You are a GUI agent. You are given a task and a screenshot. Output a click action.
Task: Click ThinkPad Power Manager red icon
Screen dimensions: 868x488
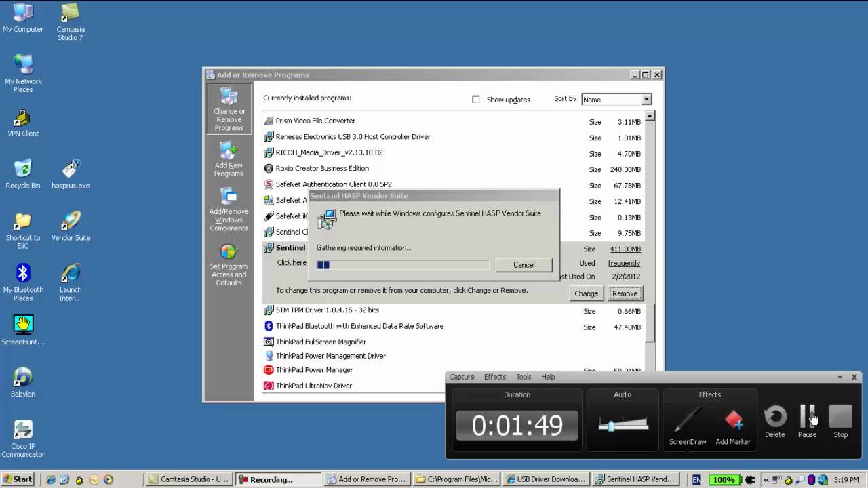(269, 370)
